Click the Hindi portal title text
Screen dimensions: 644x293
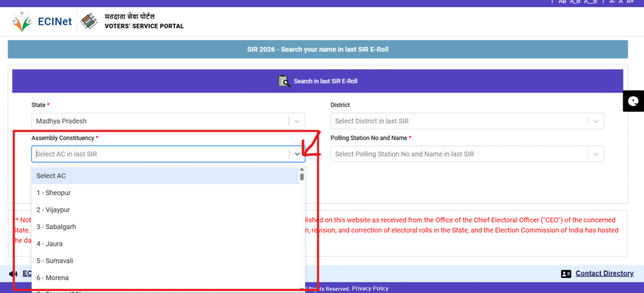(130, 17)
